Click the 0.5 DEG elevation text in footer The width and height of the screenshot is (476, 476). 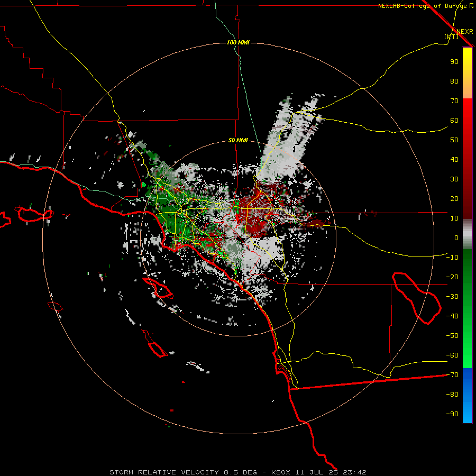tap(240, 472)
